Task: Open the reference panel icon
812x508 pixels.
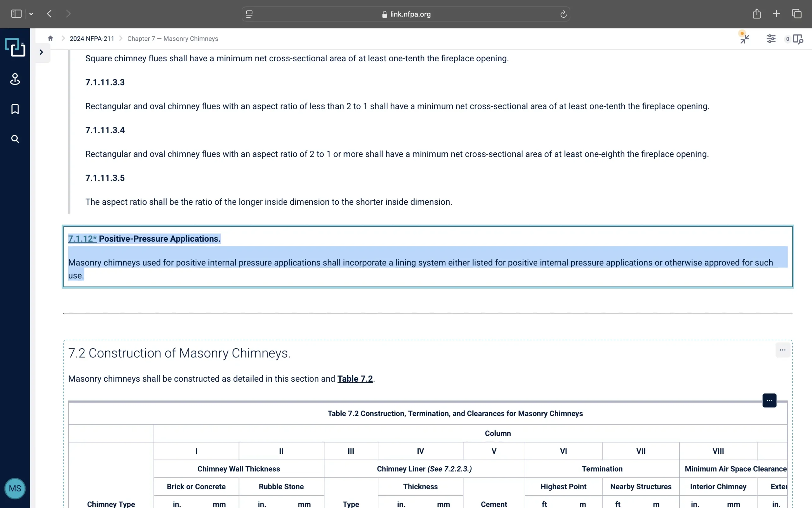Action: point(798,39)
